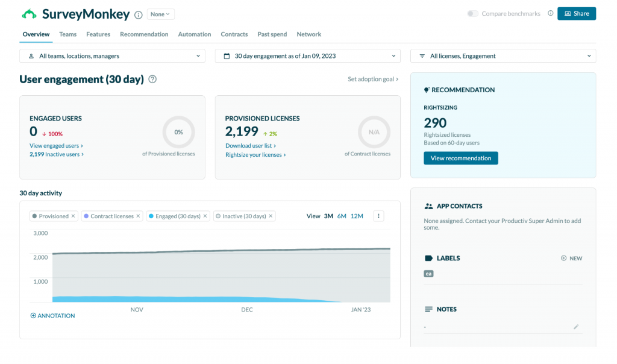Open the Contracts tab
617x364 pixels.
click(234, 34)
